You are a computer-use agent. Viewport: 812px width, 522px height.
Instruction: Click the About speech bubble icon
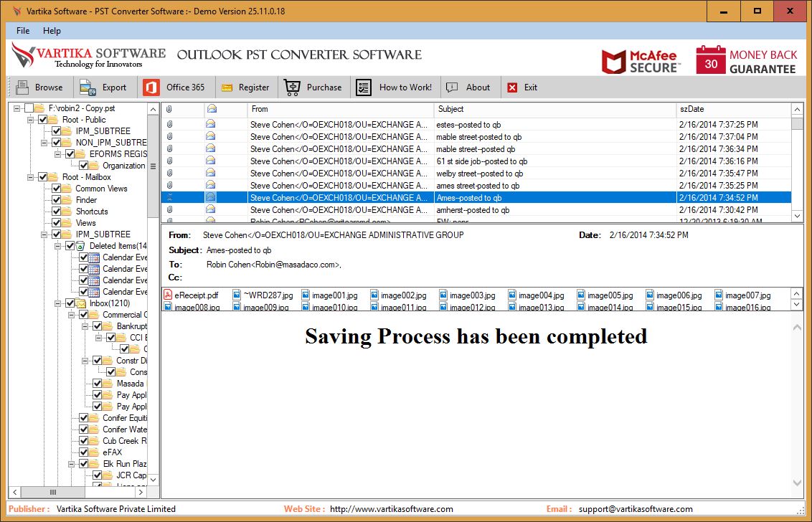point(452,87)
